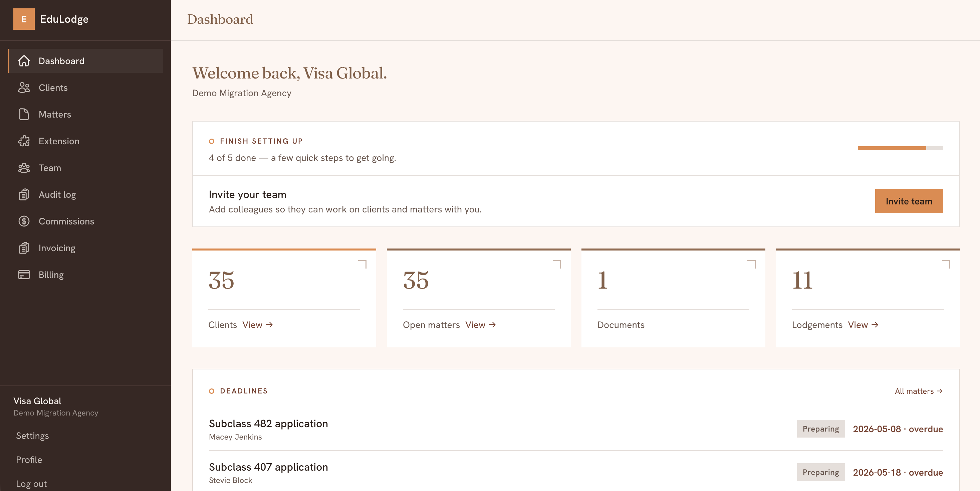Go to Invoicing
Viewport: 980px width, 491px height.
[85, 248]
